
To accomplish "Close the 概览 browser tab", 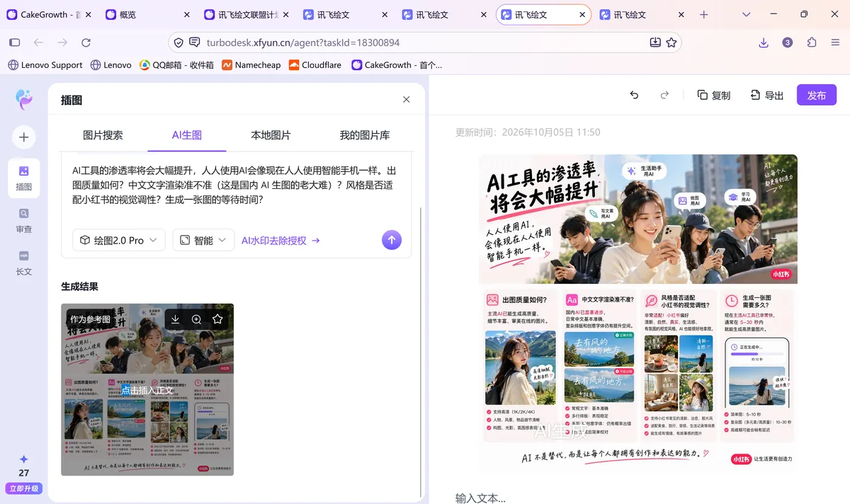I will point(186,14).
